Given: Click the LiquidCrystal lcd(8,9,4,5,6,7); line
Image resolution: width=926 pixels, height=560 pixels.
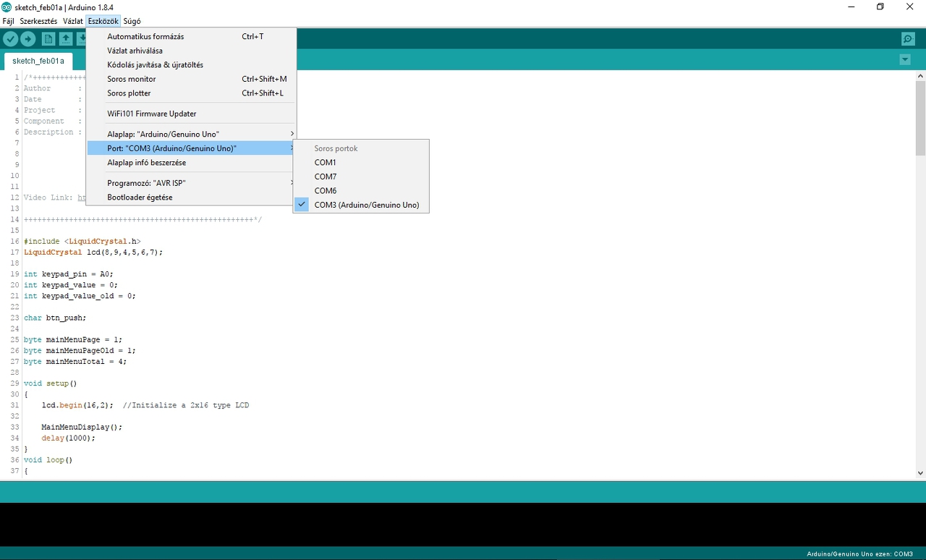Looking at the screenshot, I should point(93,253).
